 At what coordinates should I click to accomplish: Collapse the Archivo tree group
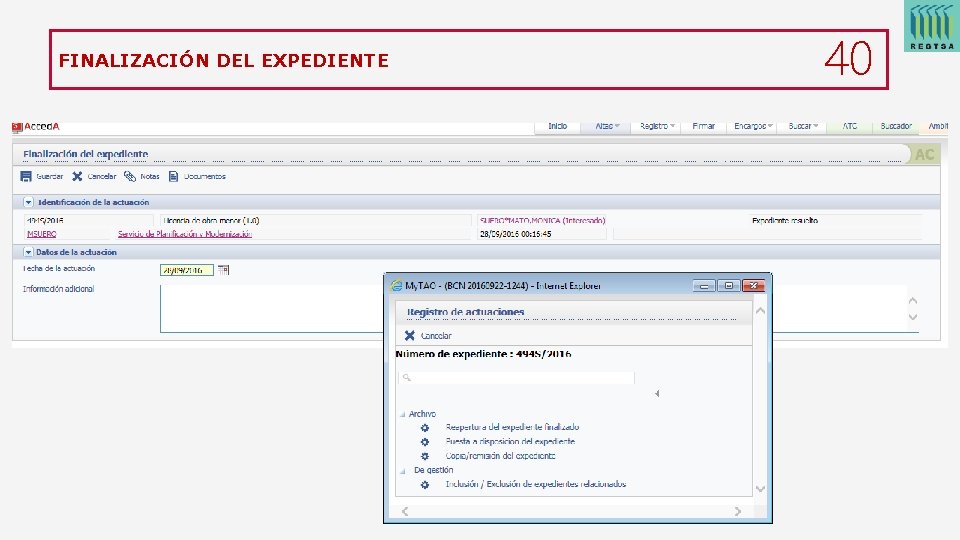pos(403,414)
